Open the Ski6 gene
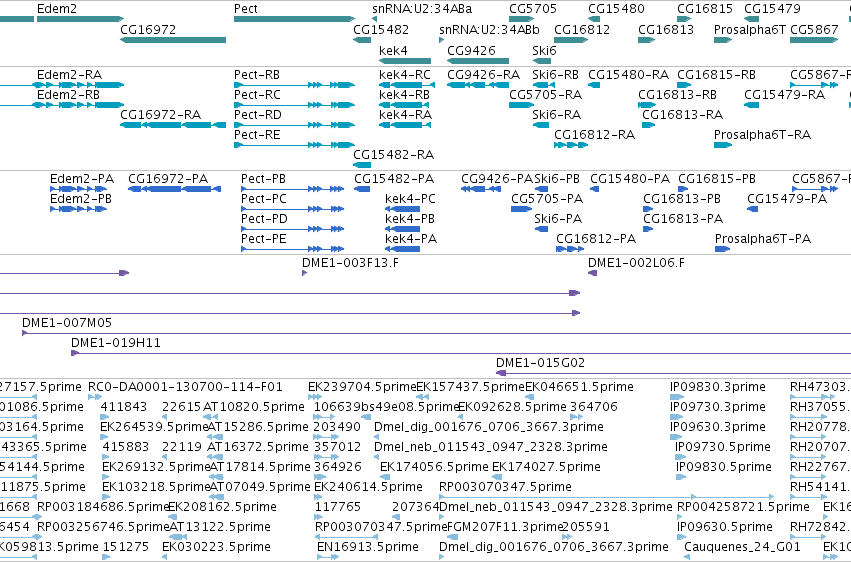 click(x=542, y=61)
